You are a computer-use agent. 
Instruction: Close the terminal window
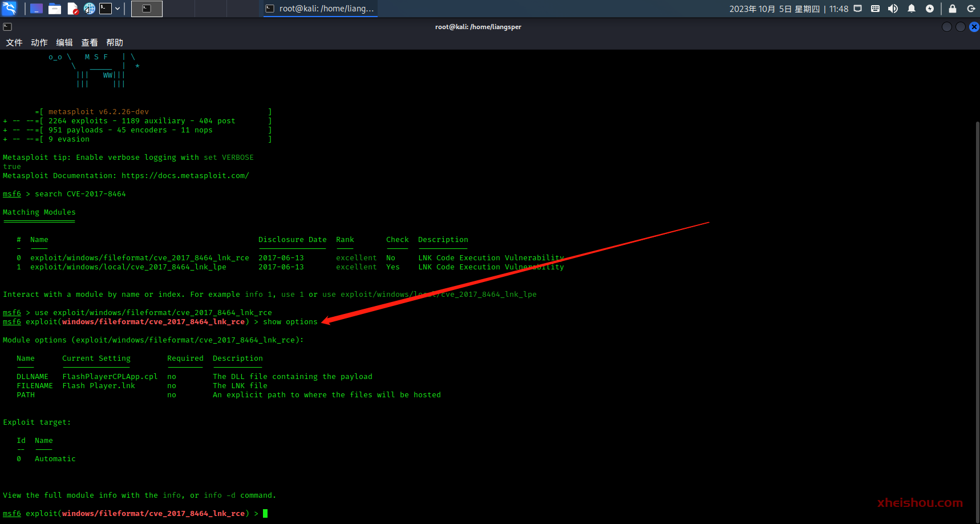point(974,27)
